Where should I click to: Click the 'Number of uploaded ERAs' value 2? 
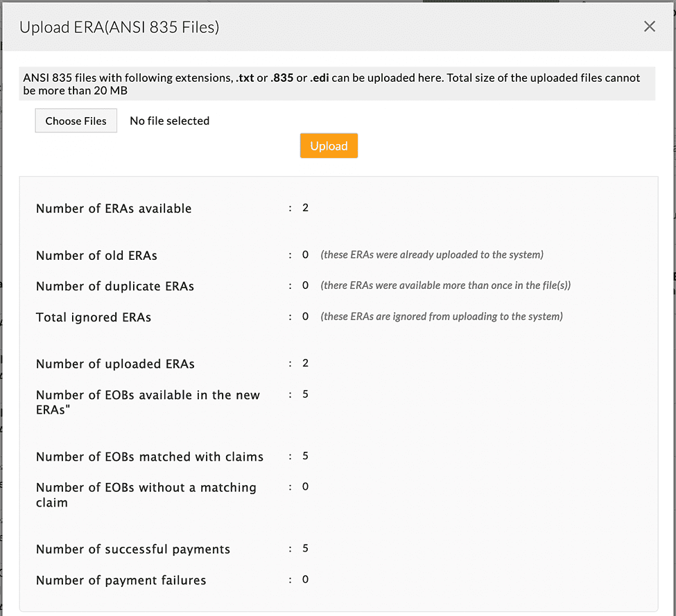(305, 363)
